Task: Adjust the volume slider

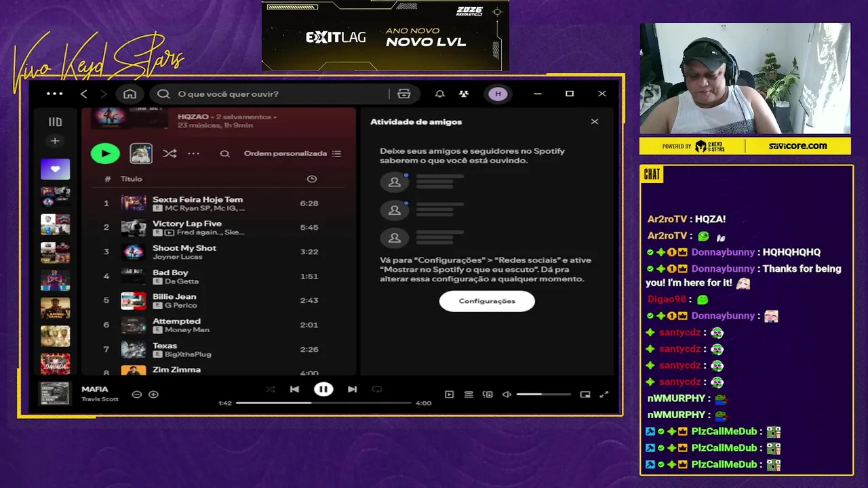Action: (543, 394)
